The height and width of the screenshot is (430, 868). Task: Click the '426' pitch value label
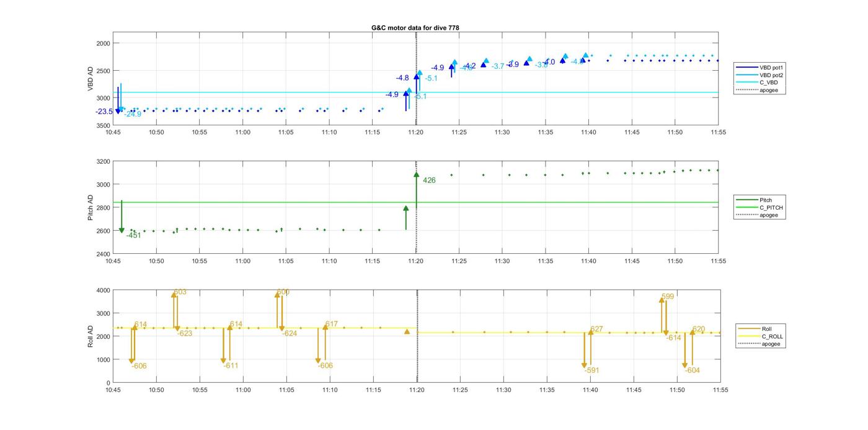[x=429, y=181]
